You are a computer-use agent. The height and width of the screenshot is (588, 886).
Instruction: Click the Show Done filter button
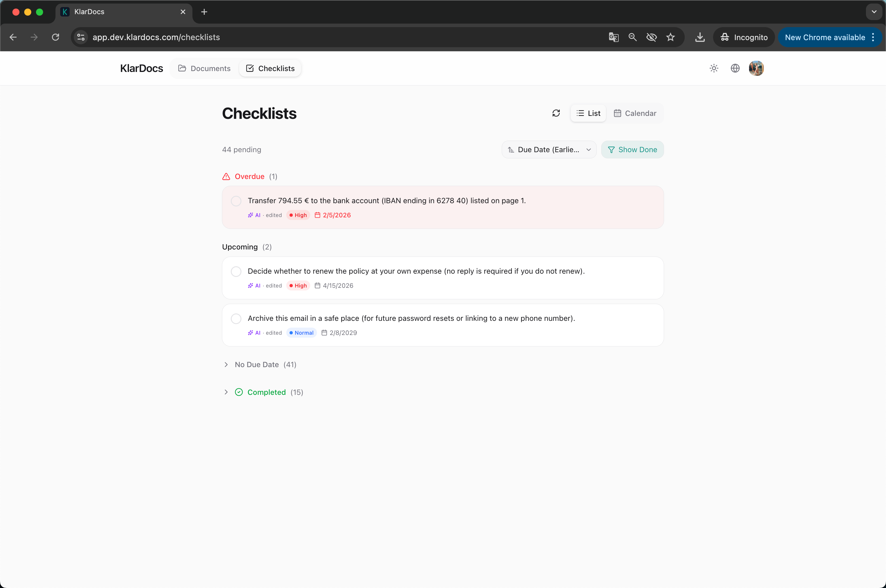632,150
